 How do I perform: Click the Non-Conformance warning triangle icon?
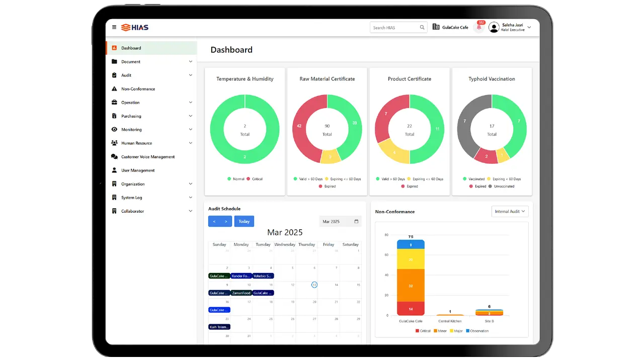(x=114, y=89)
